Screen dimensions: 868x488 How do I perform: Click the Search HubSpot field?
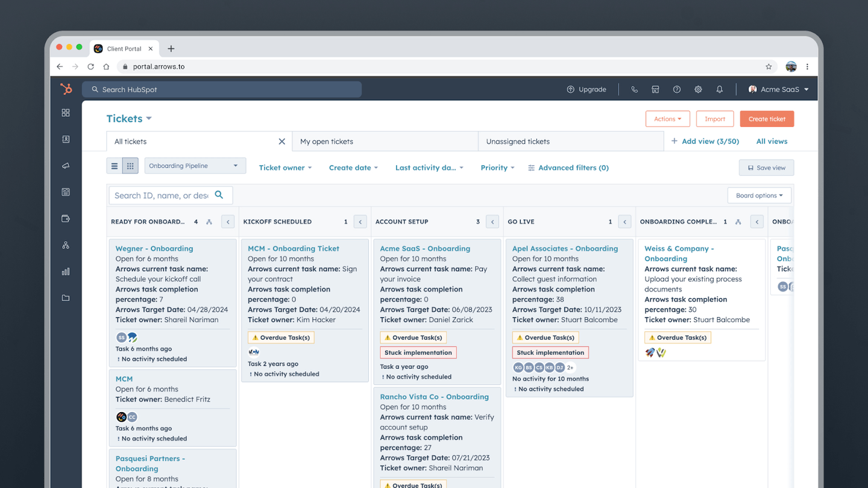(x=222, y=89)
